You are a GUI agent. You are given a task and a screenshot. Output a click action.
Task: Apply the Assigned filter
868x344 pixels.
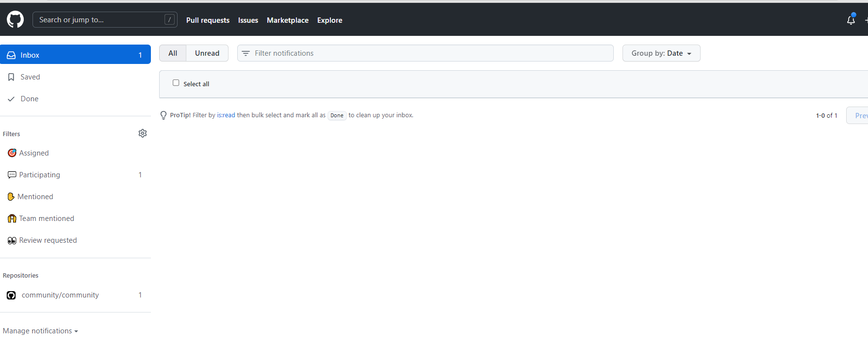[75, 153]
